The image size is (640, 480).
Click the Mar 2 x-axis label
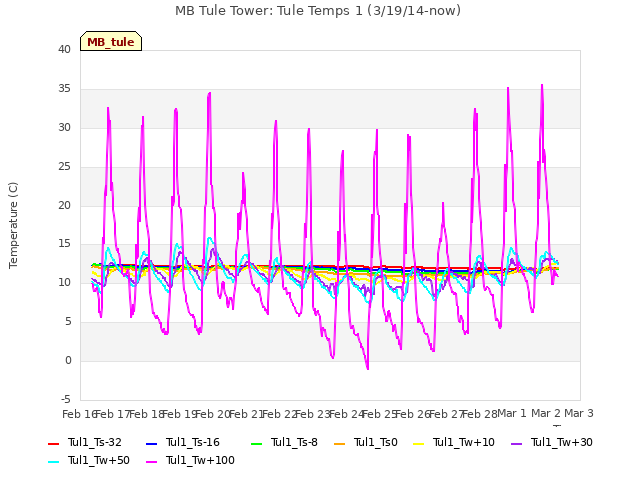546,413
